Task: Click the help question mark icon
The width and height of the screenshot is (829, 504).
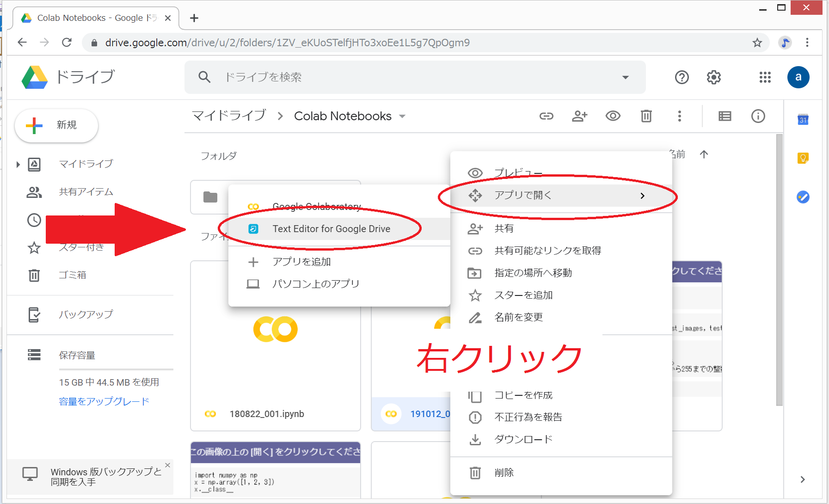Action: click(x=682, y=77)
